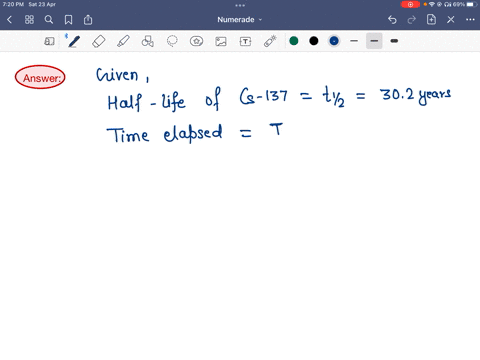This screenshot has width=480, height=360.
Task: Select the Lasso tool
Action: 172,41
